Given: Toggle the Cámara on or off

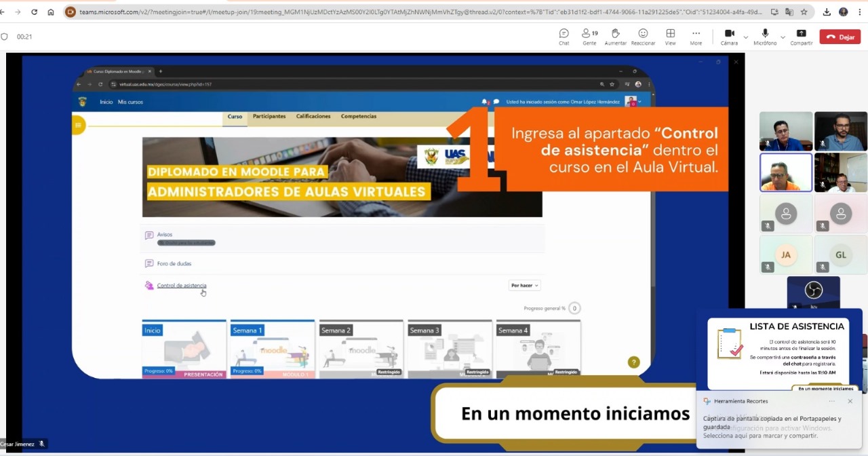Looking at the screenshot, I should [x=729, y=37].
